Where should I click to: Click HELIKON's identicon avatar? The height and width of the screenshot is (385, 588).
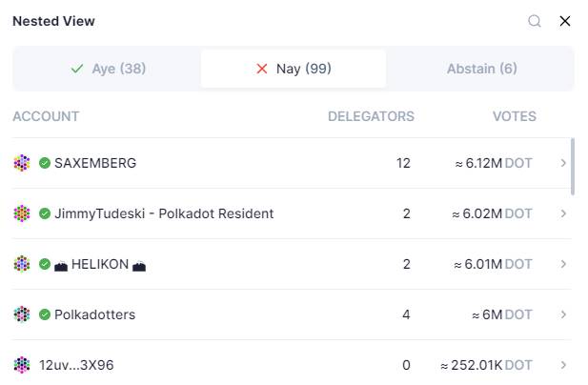coord(22,264)
